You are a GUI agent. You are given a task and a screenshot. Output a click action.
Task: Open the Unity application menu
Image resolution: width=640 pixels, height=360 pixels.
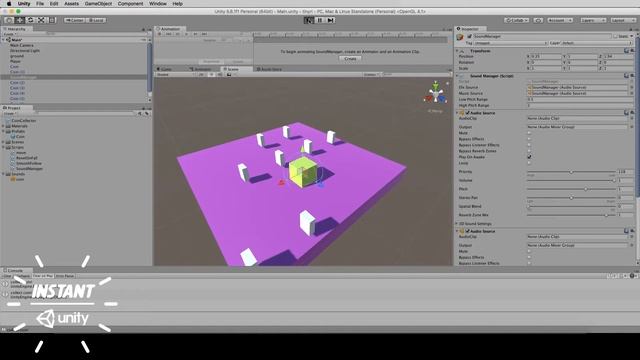pos(24,4)
